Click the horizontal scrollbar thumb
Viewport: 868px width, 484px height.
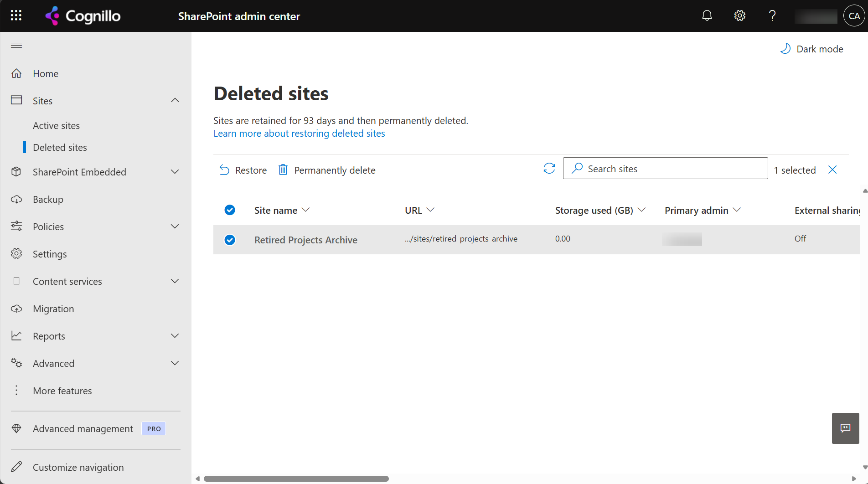[x=296, y=479]
